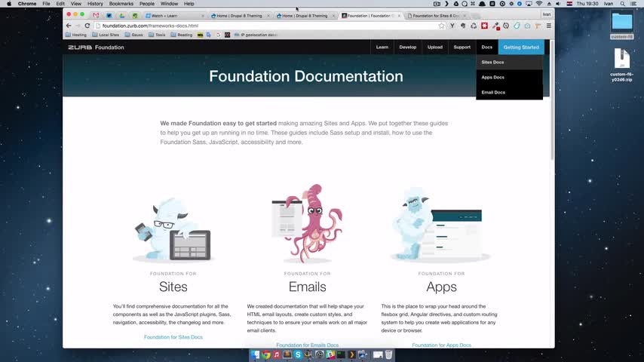Open the Develop nav menu
Screen dimensions: 644x362
click(408, 48)
